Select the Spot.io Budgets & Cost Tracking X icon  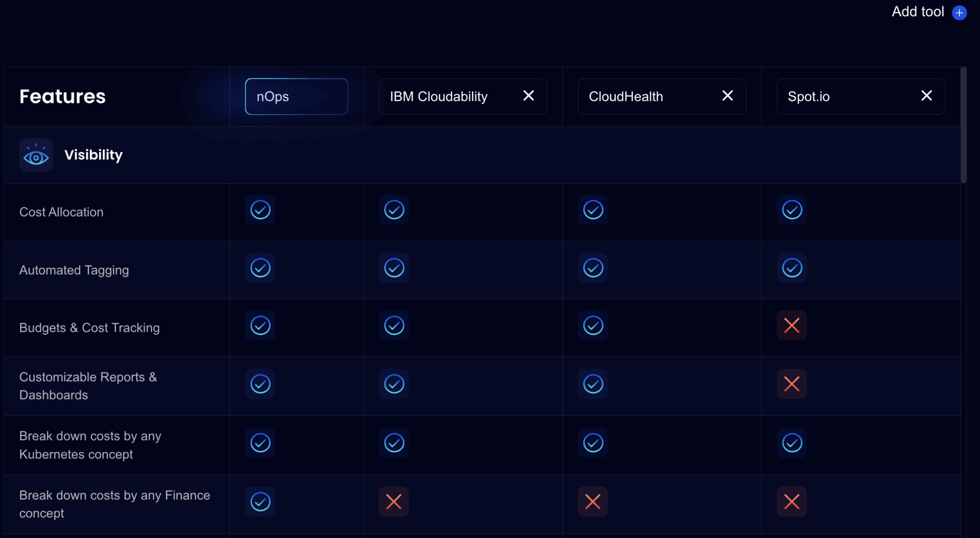coord(791,325)
